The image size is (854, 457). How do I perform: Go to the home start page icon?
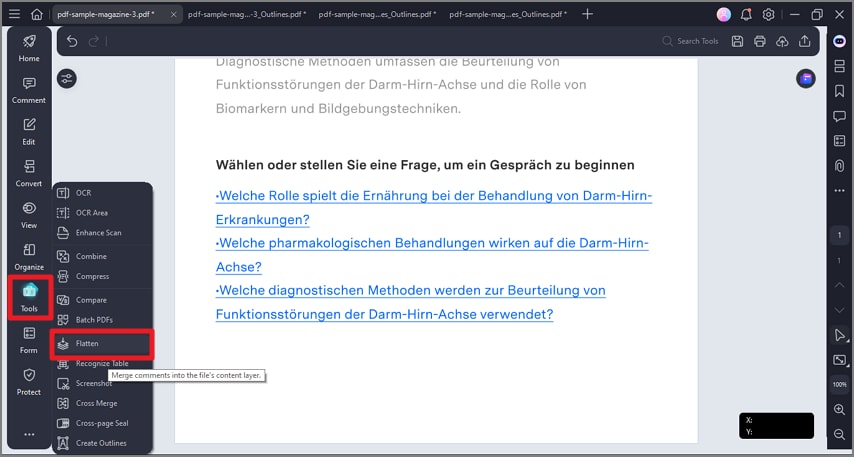pyautogui.click(x=36, y=14)
